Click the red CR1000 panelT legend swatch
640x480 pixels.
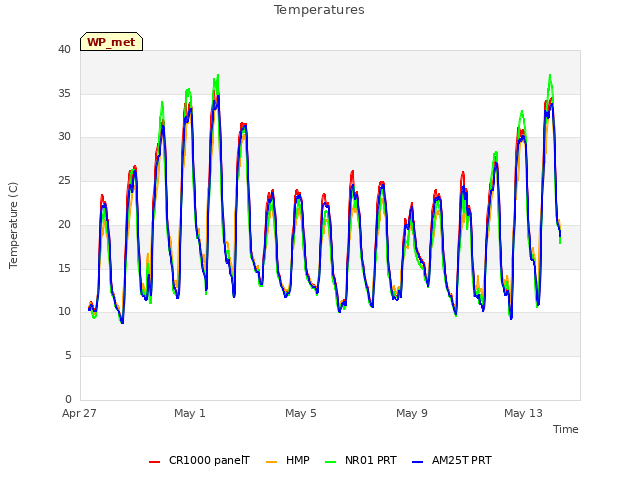154,462
